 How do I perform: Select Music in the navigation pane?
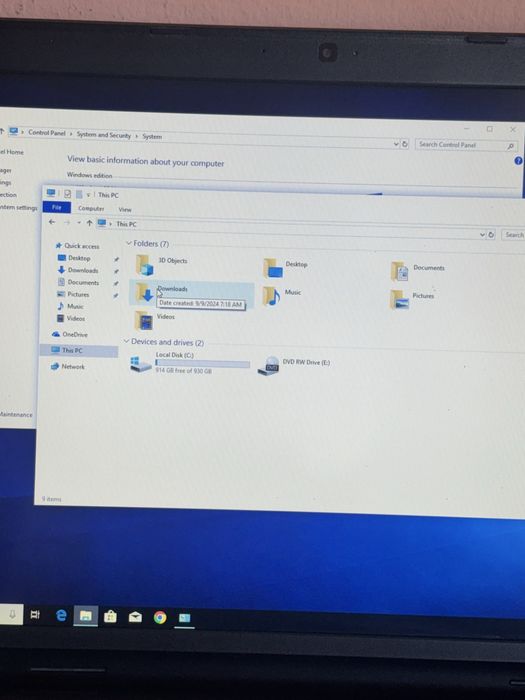point(70,306)
